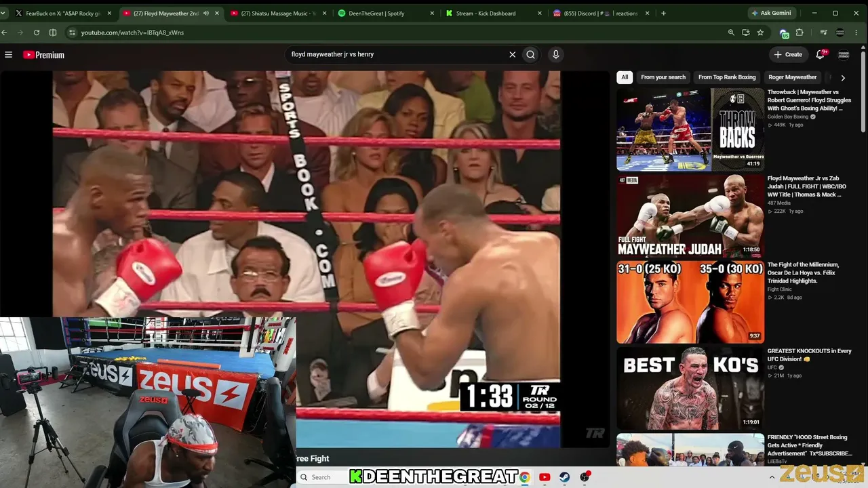Open Steam from the Windows taskbar

[x=564, y=477]
